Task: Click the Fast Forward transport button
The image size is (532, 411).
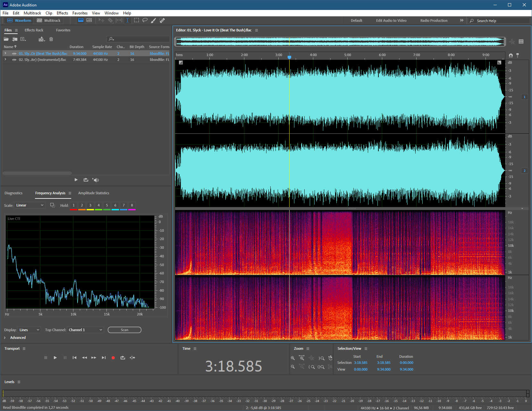Action: 94,357
